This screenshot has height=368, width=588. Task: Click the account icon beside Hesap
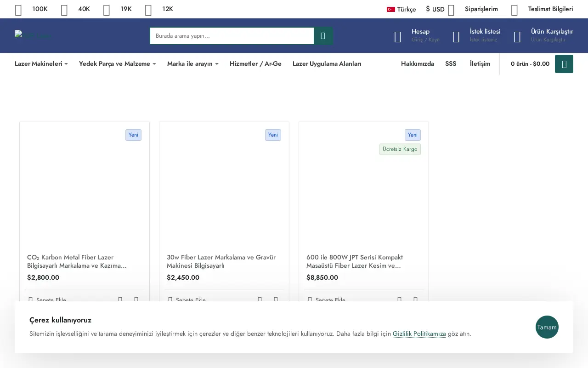tap(398, 37)
